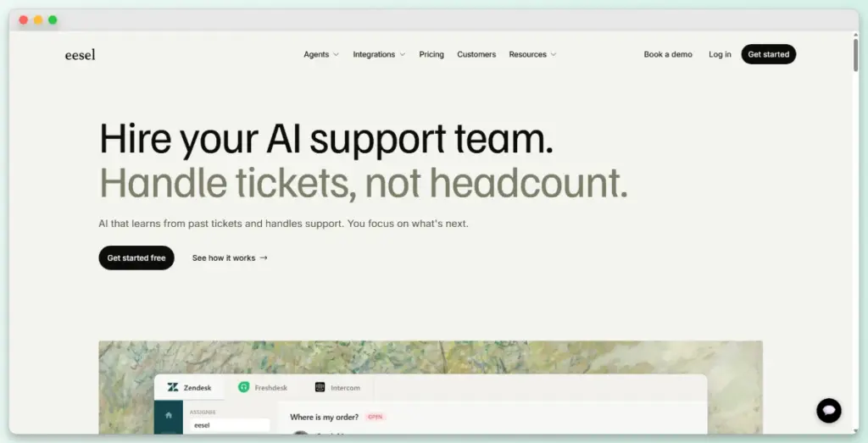This screenshot has height=443, width=868.
Task: Click the Log in link
Action: [x=720, y=54]
